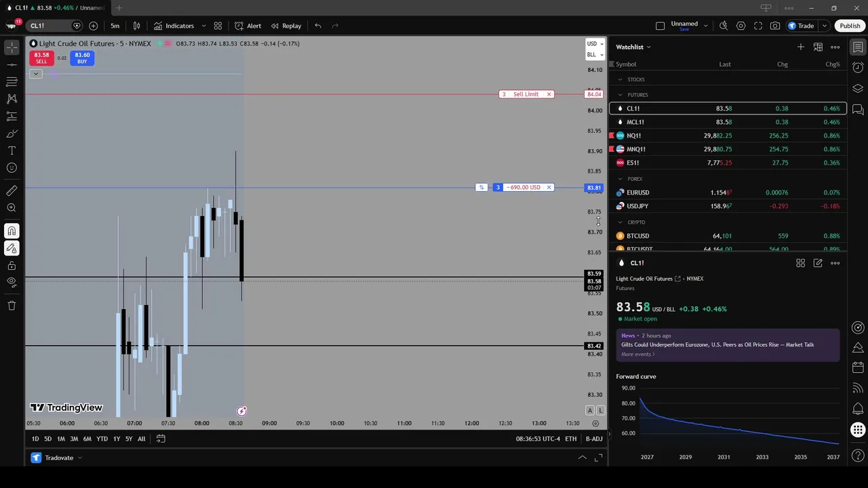Select BTCUSD in the watchlist
Viewport: 868px width, 488px height.
click(x=728, y=236)
